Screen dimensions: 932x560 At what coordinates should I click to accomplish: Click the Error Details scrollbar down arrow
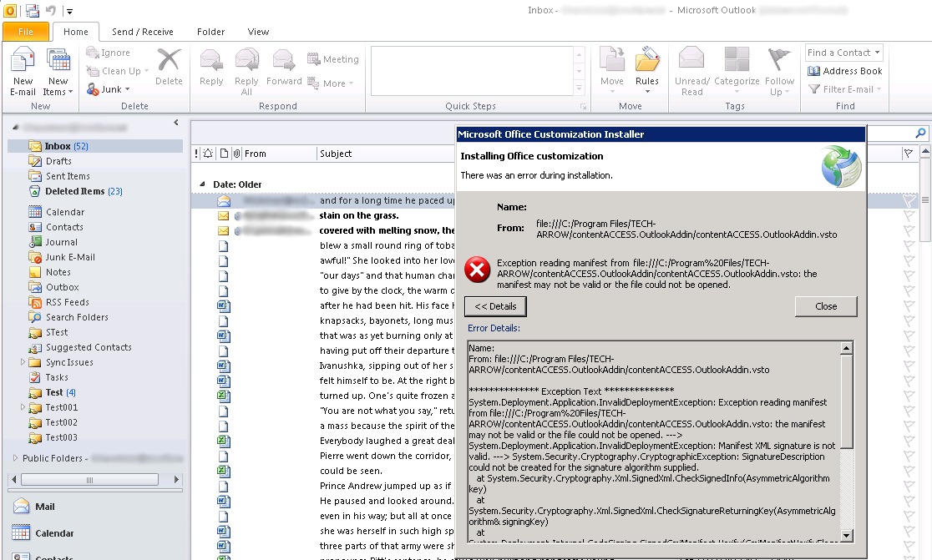click(845, 534)
